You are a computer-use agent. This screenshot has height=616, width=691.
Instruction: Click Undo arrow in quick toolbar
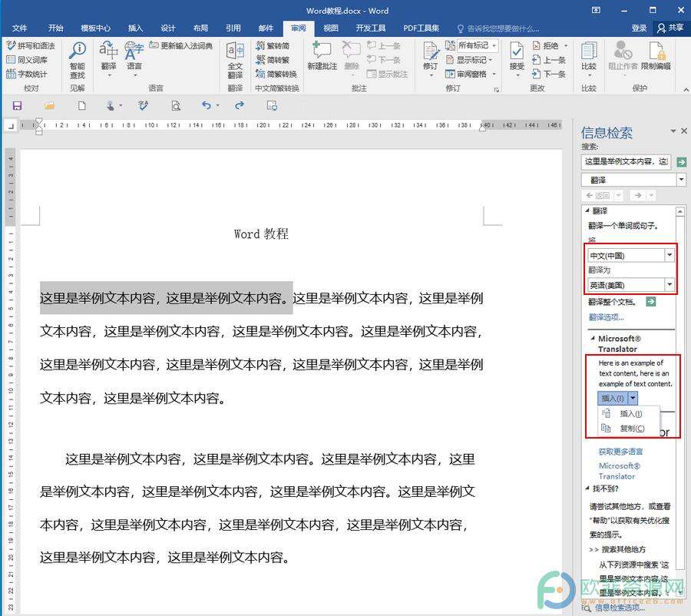[x=207, y=105]
